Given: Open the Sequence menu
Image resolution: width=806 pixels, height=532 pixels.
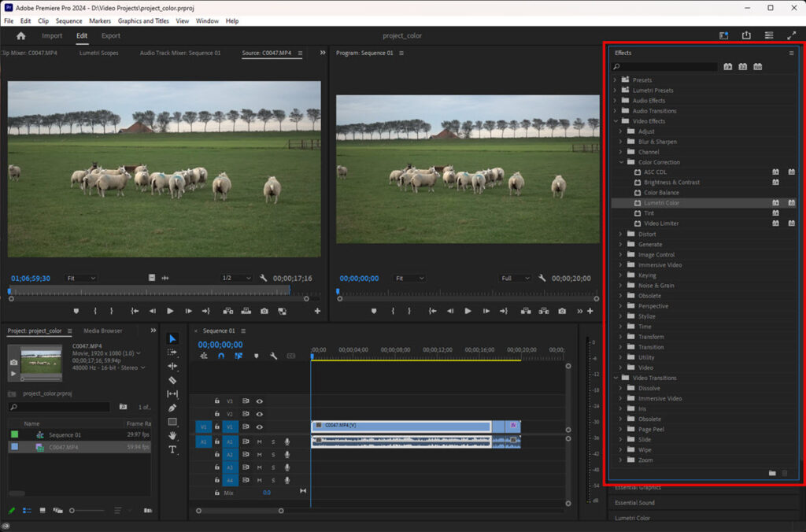Looking at the screenshot, I should click(68, 20).
